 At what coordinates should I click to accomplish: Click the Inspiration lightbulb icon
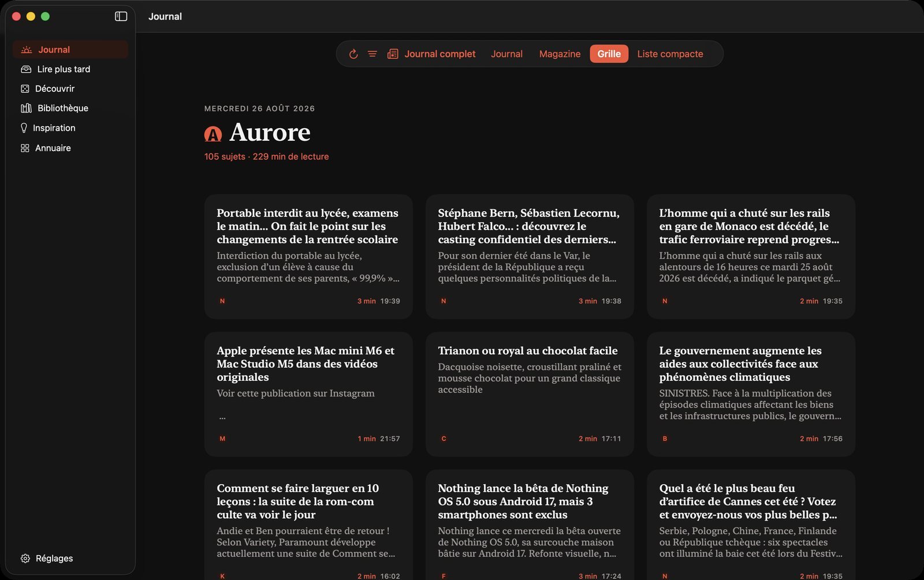24,128
